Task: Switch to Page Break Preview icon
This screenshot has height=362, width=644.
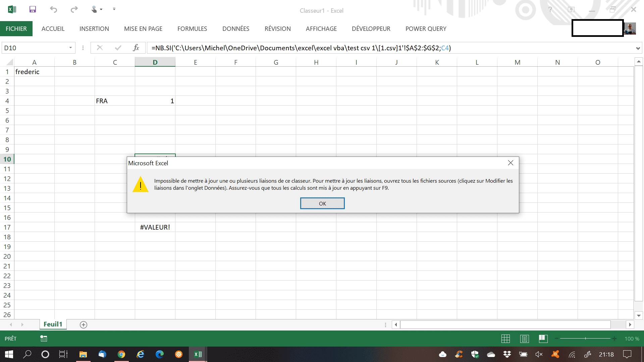Action: coord(543,339)
